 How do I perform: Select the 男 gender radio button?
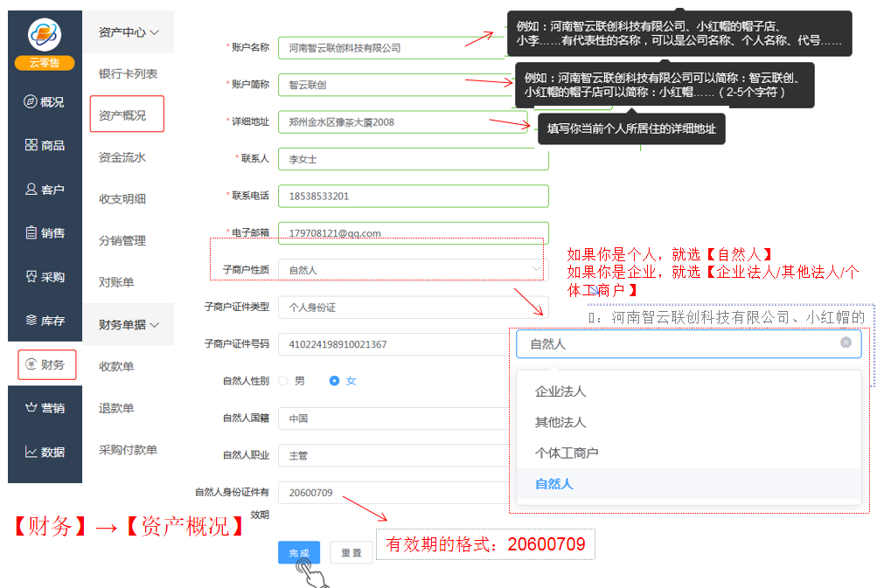coord(283,381)
